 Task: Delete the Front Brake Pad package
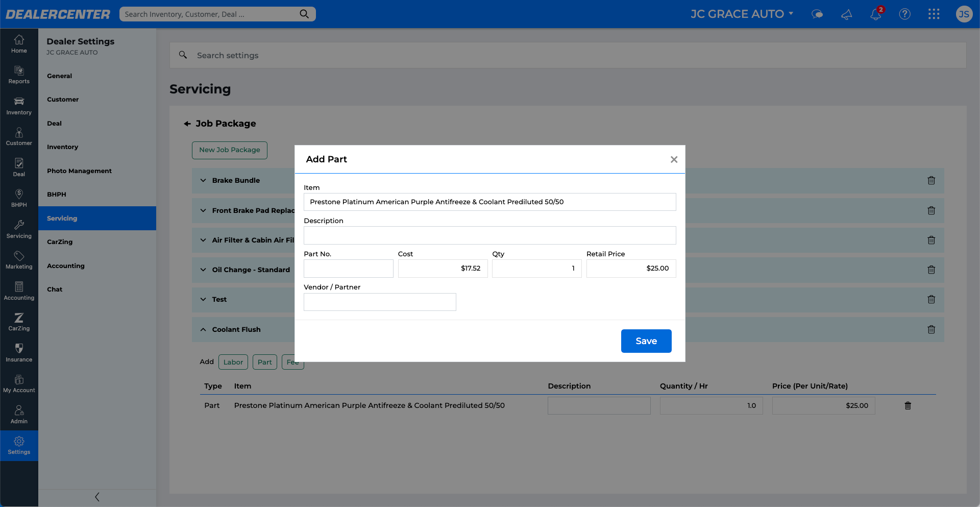[x=931, y=210]
